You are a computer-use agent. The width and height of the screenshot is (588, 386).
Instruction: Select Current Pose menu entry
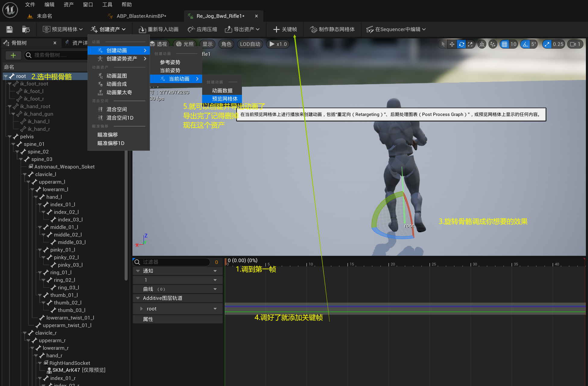[x=176, y=70]
